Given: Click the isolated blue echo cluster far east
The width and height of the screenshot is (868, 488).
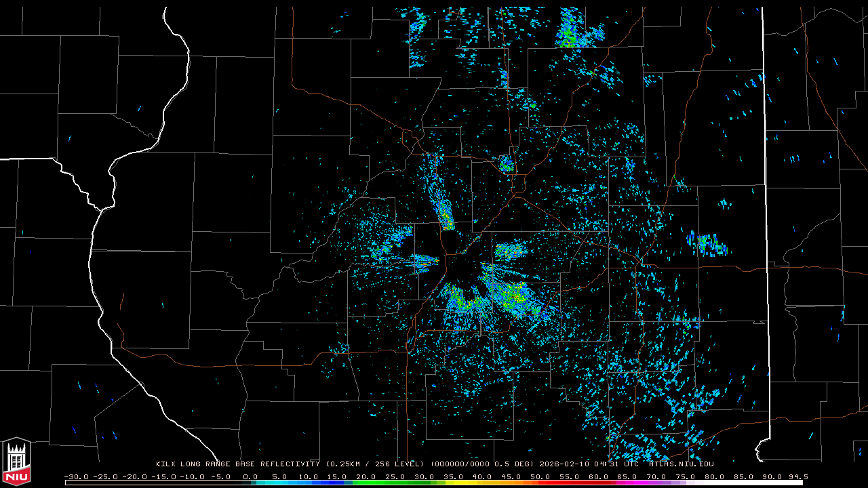Looking at the screenshot, I should pos(707,244).
